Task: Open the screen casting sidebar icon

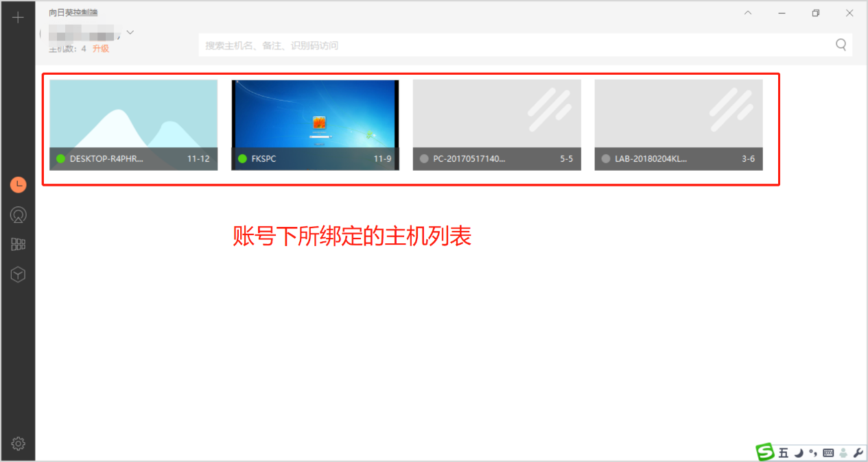Action: click(x=19, y=215)
